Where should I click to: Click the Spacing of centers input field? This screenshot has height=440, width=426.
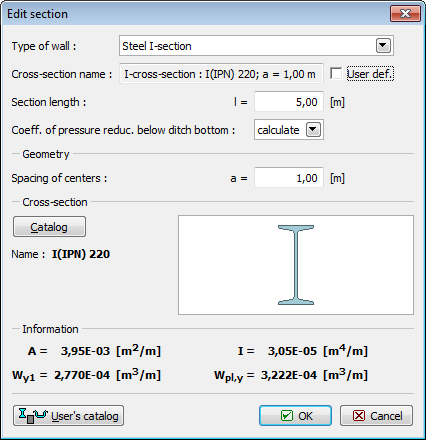pyautogui.click(x=289, y=178)
